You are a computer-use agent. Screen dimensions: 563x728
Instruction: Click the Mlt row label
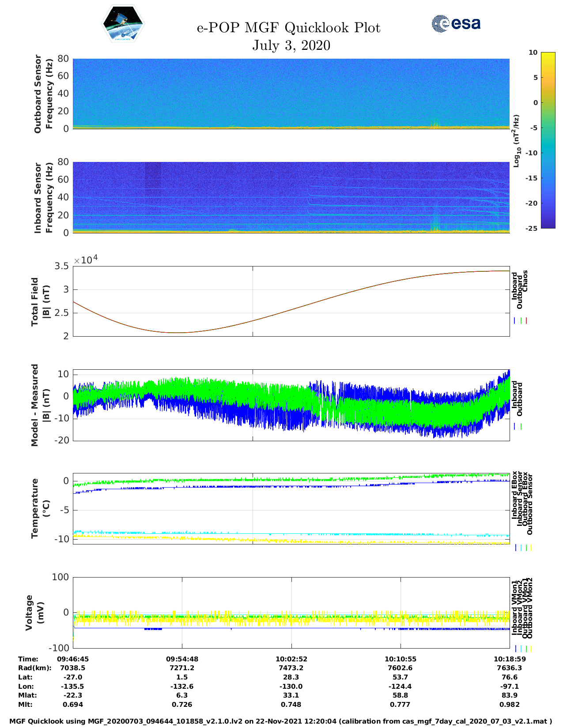coord(25,705)
